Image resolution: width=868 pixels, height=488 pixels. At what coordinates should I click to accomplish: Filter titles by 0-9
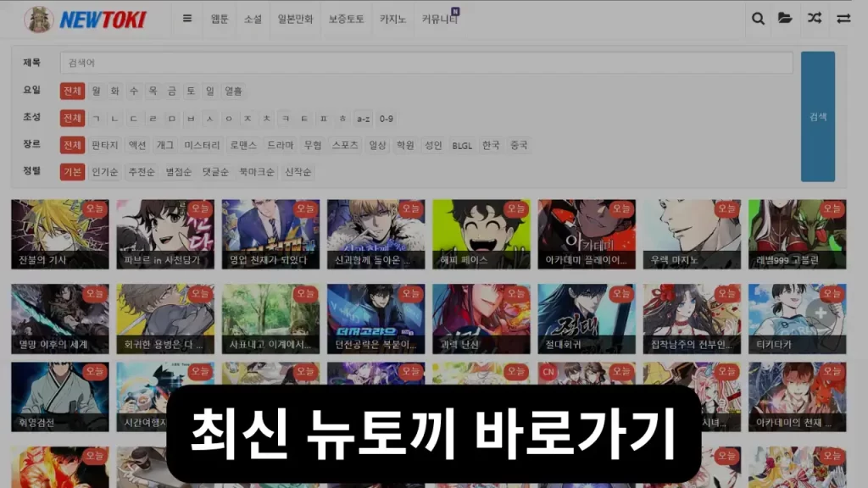[387, 119]
